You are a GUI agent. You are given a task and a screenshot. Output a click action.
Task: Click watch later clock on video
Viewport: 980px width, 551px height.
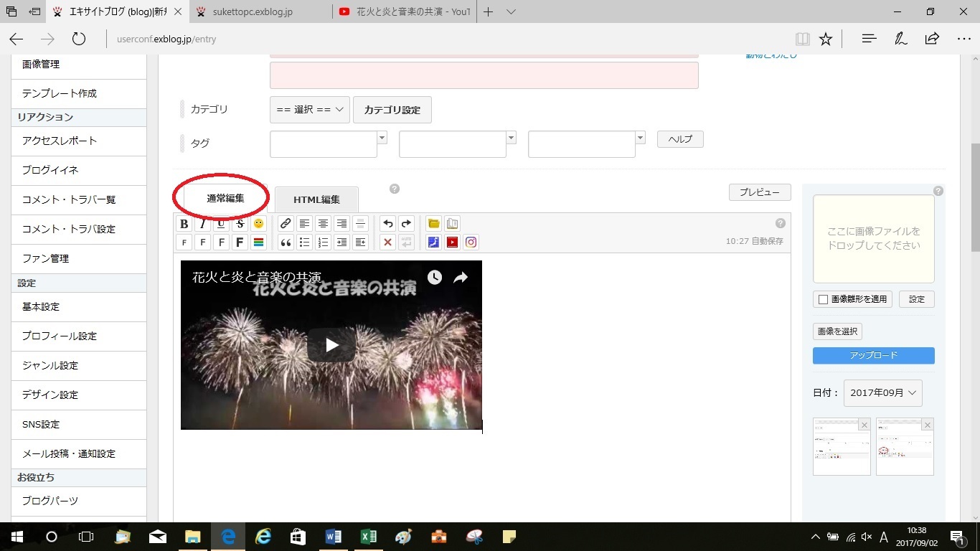pyautogui.click(x=435, y=278)
